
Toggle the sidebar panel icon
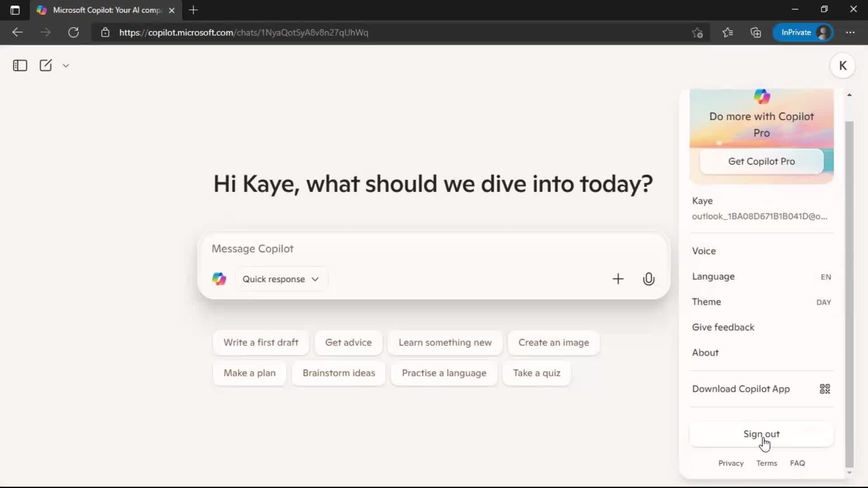point(19,66)
